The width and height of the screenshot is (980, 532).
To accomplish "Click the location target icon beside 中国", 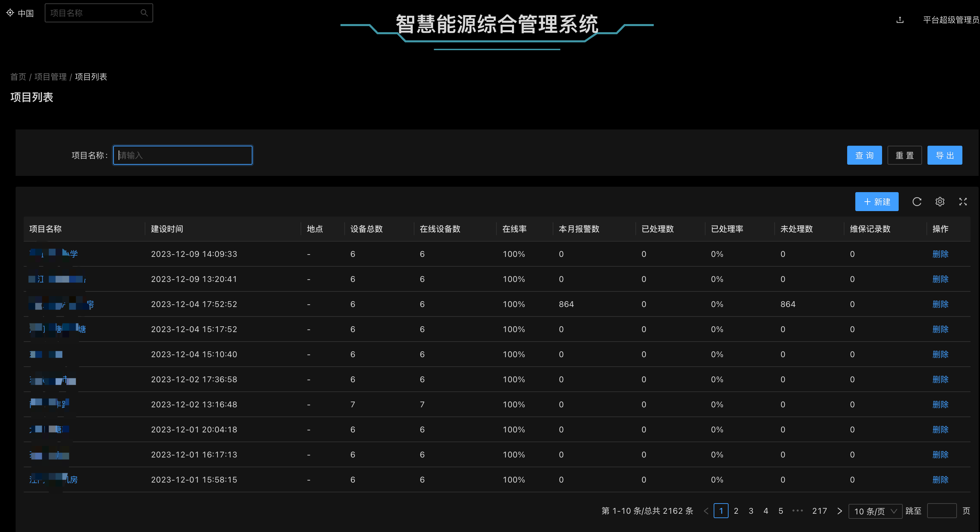I will tap(10, 13).
